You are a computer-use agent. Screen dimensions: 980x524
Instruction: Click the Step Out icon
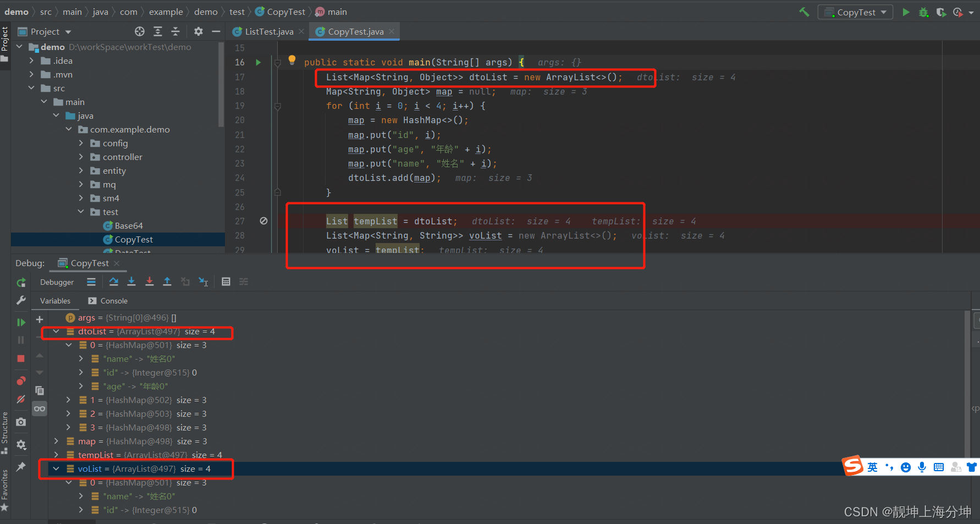tap(167, 282)
